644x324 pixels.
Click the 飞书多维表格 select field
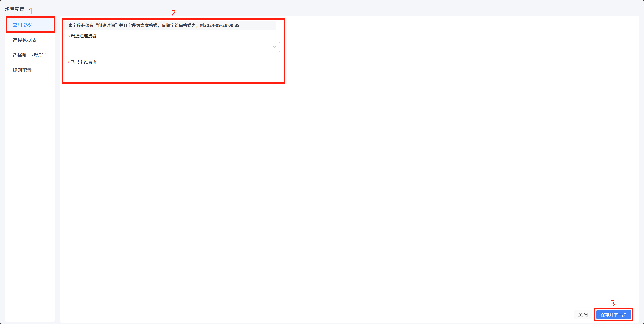173,73
